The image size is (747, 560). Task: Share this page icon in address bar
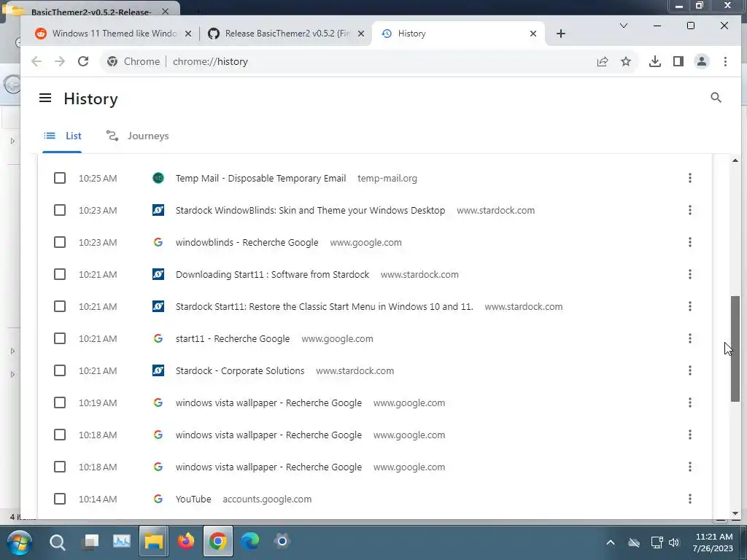pos(603,61)
